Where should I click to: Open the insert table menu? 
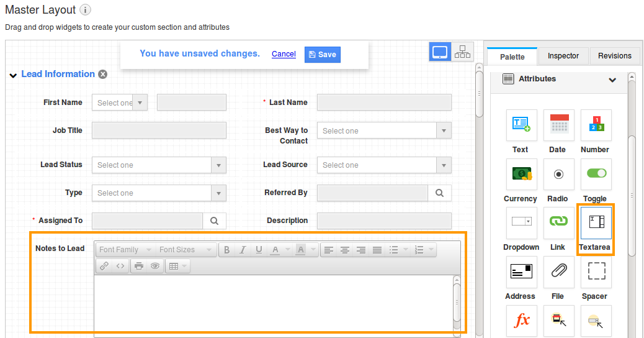pos(177,266)
